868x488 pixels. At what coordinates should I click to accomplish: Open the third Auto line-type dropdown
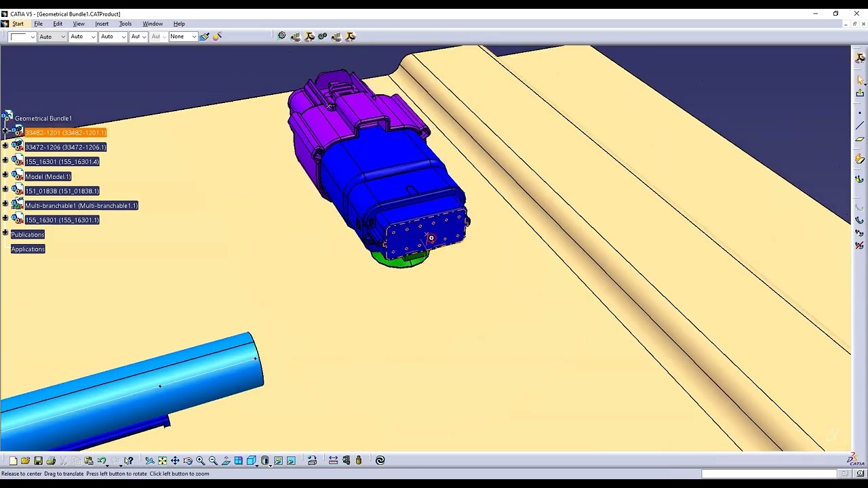click(113, 37)
